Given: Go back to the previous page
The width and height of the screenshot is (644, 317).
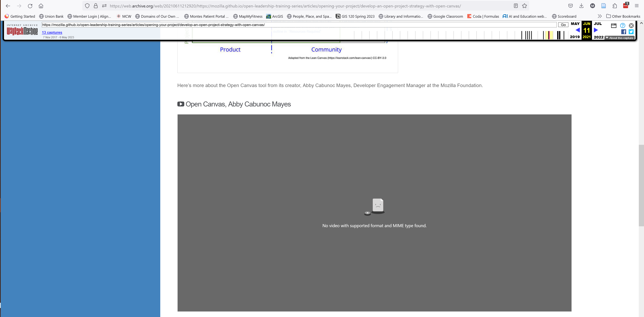Looking at the screenshot, I should (x=8, y=6).
